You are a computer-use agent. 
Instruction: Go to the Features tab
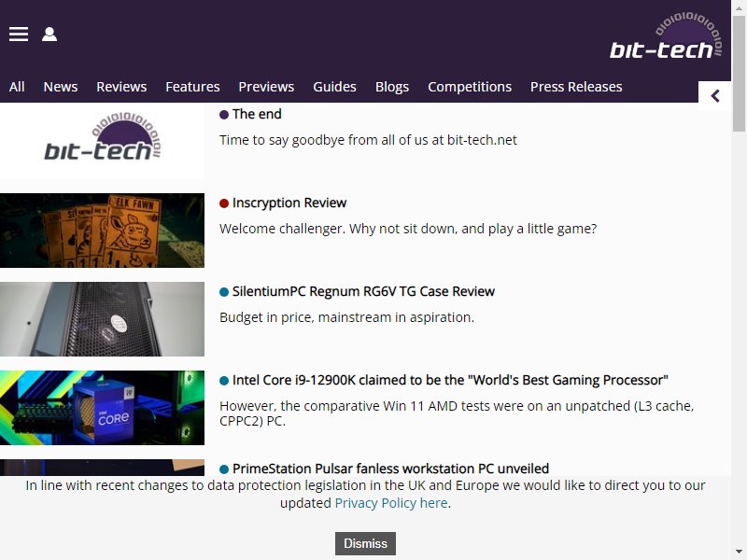point(192,87)
